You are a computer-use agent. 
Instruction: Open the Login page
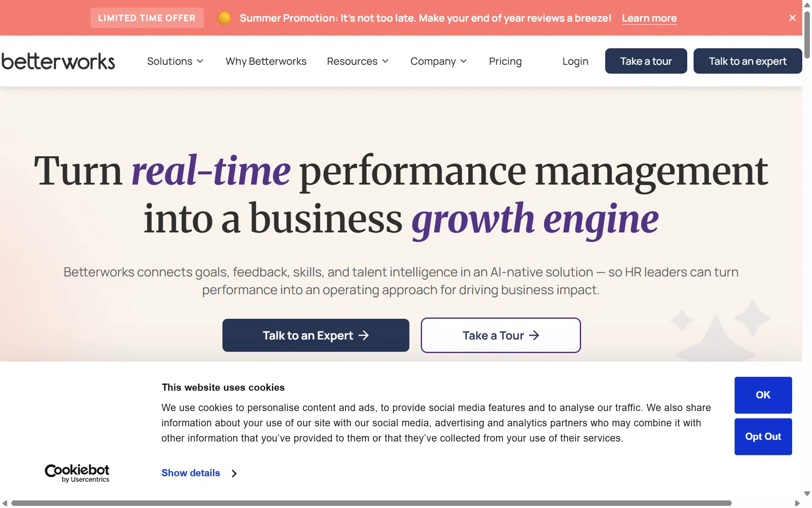click(575, 61)
